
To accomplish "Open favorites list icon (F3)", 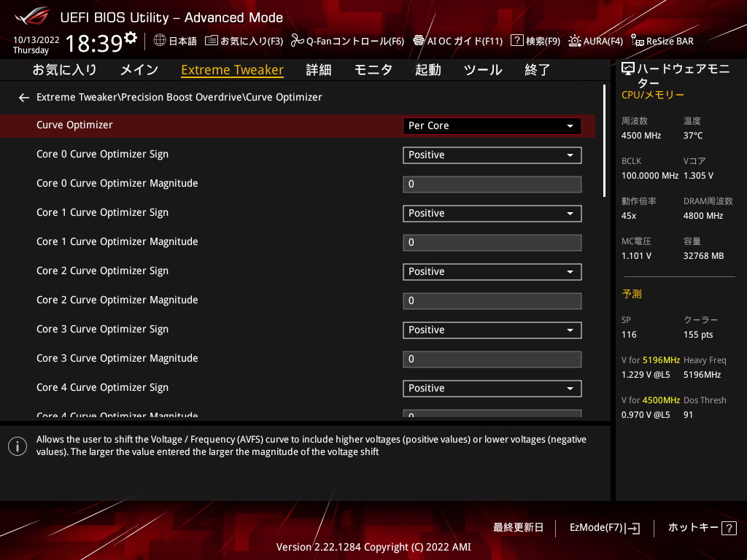I will (x=211, y=41).
